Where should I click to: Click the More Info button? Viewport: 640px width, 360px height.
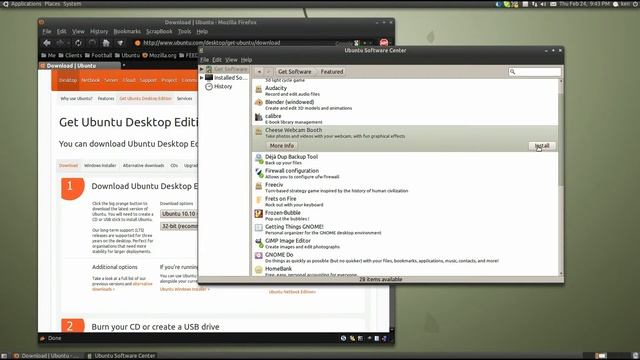[282, 146]
